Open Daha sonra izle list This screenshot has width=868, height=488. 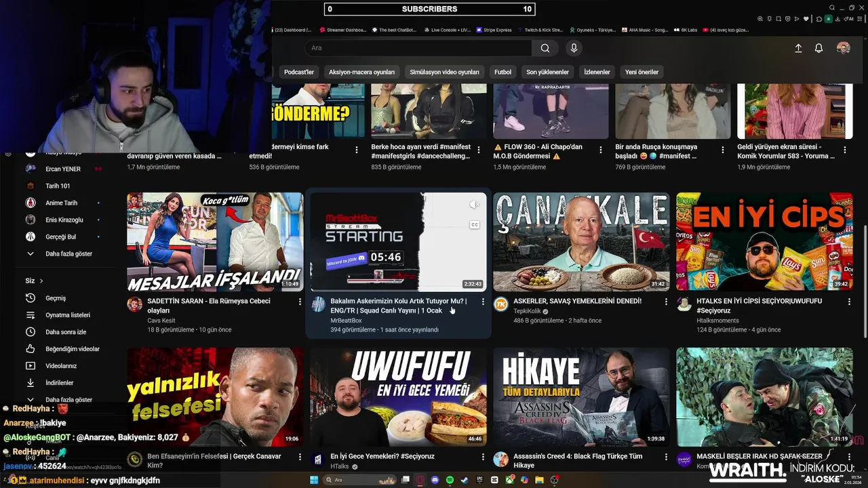[x=64, y=332]
